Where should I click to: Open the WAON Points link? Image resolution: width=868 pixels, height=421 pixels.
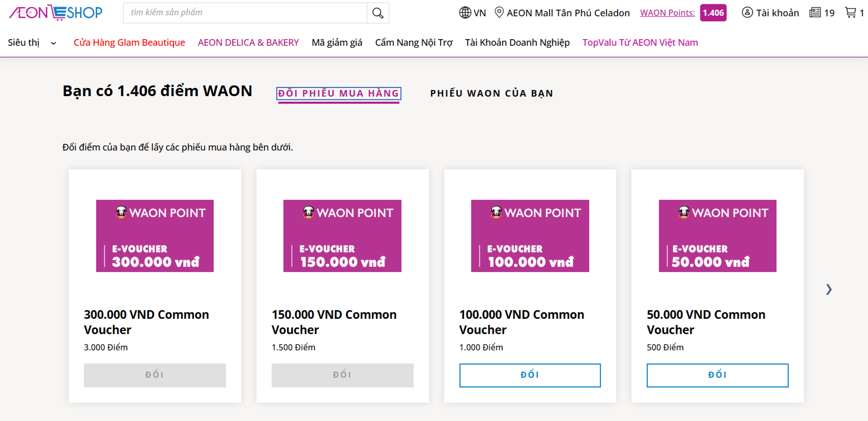pos(667,13)
